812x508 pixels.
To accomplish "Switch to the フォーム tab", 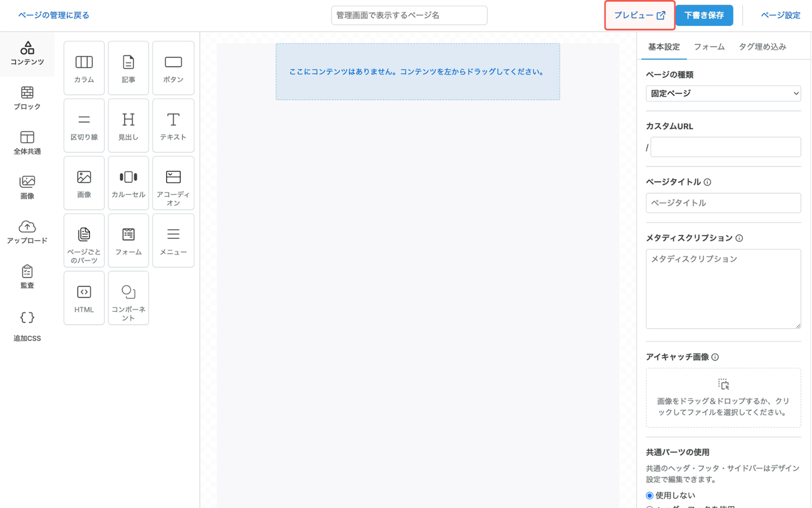I will [x=709, y=46].
